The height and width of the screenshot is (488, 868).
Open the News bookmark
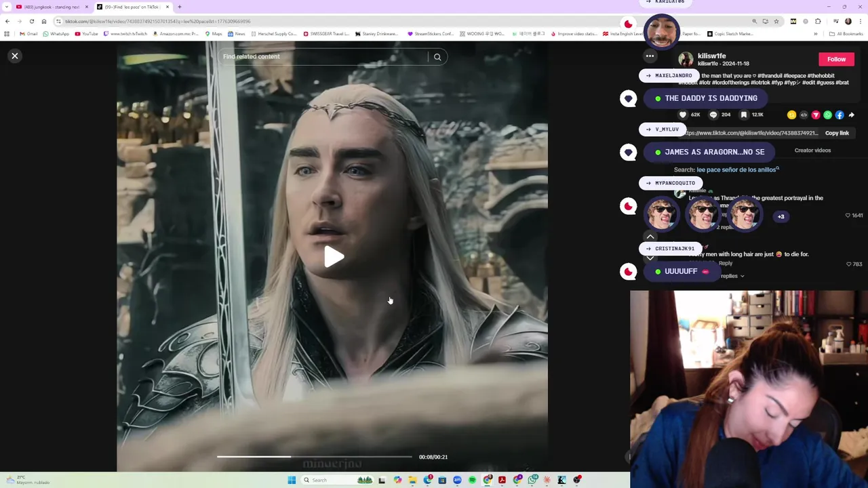pos(236,34)
